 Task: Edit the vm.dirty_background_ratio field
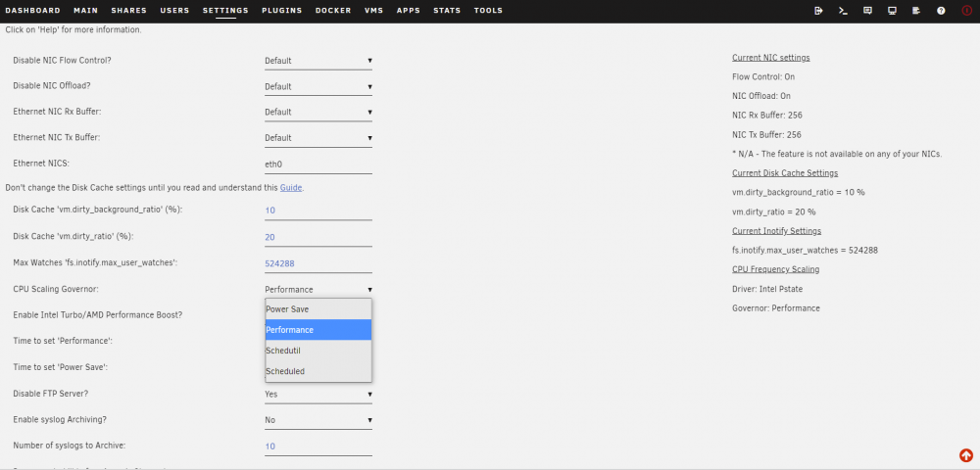[318, 211]
